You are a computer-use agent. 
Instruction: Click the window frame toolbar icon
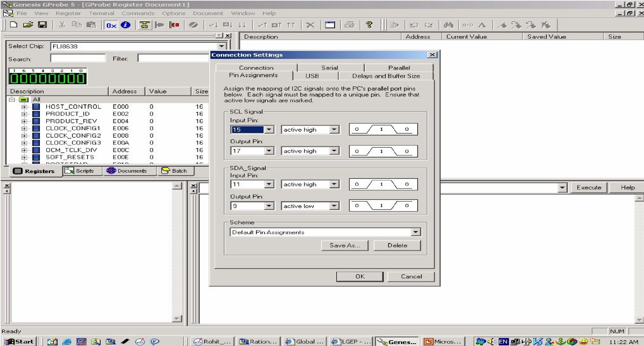pos(330,25)
